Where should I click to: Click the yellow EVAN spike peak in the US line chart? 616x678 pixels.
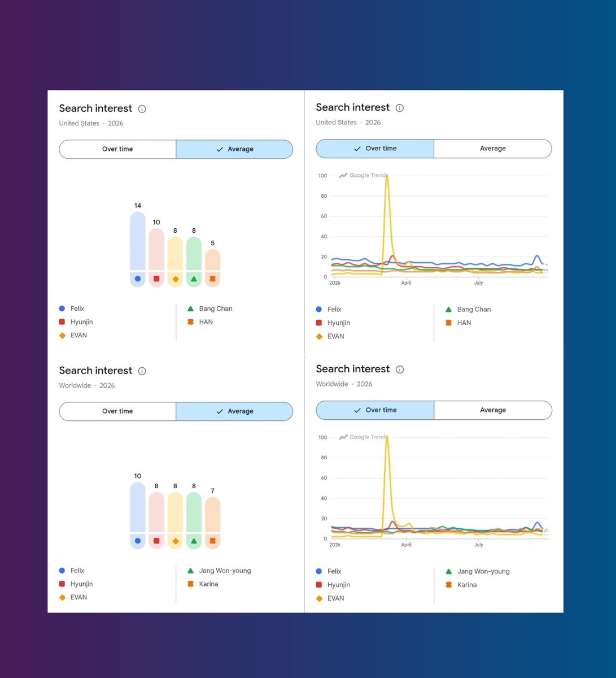point(387,176)
